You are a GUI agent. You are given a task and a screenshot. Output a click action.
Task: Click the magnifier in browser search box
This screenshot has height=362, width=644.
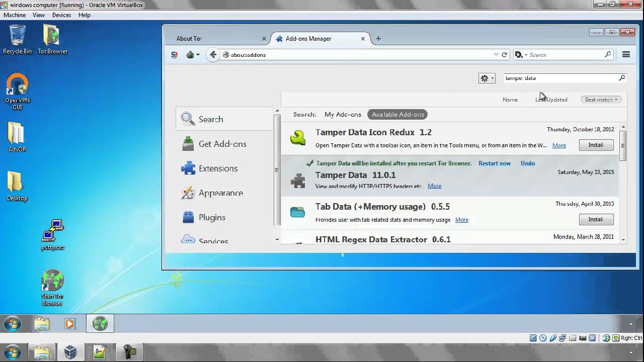click(608, 54)
